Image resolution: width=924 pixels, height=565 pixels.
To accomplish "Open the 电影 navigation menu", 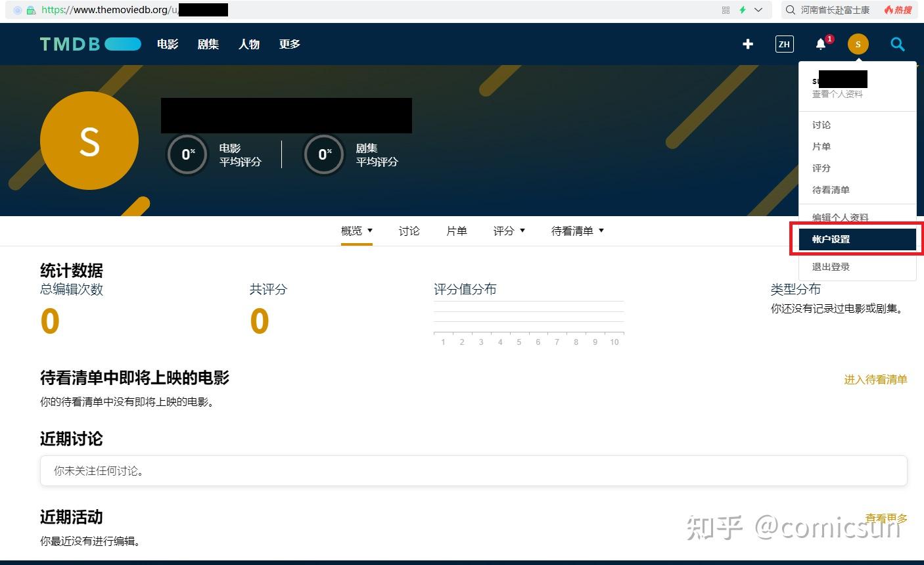I will (x=167, y=44).
